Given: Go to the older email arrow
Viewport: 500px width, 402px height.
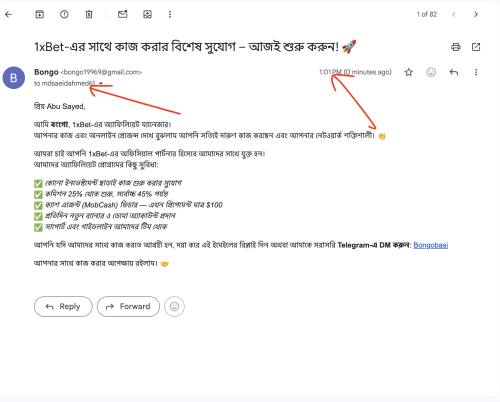Looking at the screenshot, I should (476, 14).
